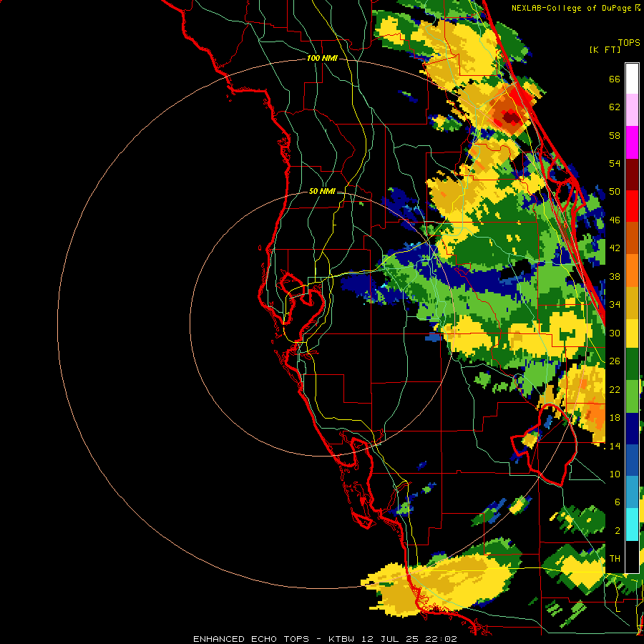The image size is (644, 644).
Task: Click the 50 value on the legend
Action: click(x=615, y=192)
